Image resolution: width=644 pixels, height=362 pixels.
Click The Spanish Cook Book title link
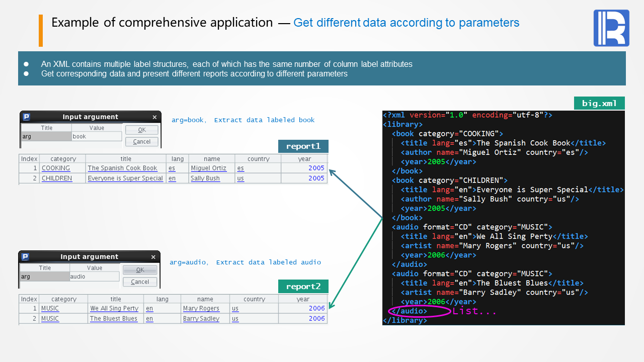(122, 168)
